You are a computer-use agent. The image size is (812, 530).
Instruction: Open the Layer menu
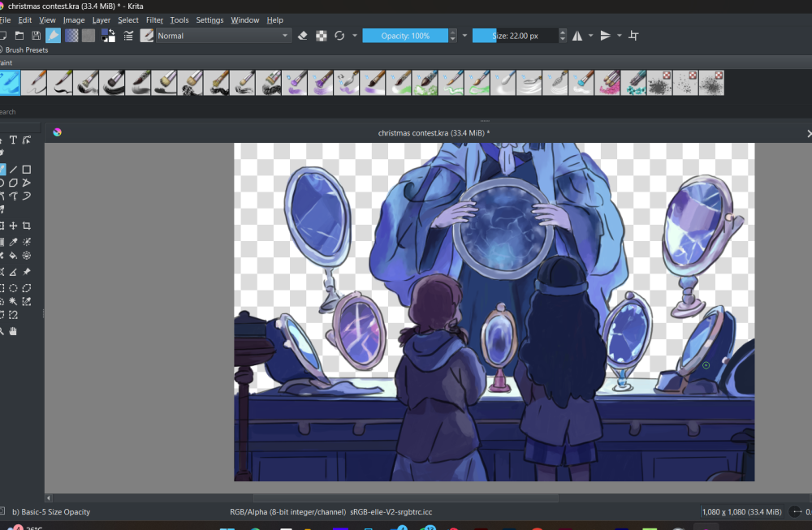click(x=101, y=19)
